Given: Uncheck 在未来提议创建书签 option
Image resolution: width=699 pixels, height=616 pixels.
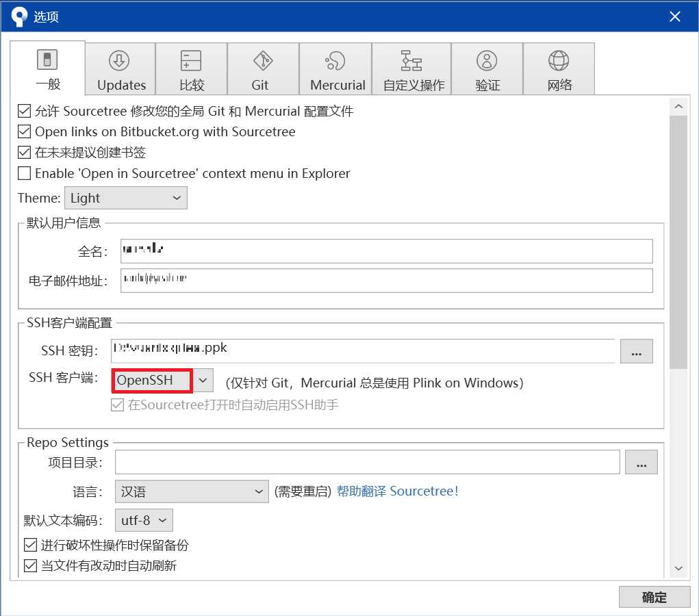Looking at the screenshot, I should click(24, 153).
